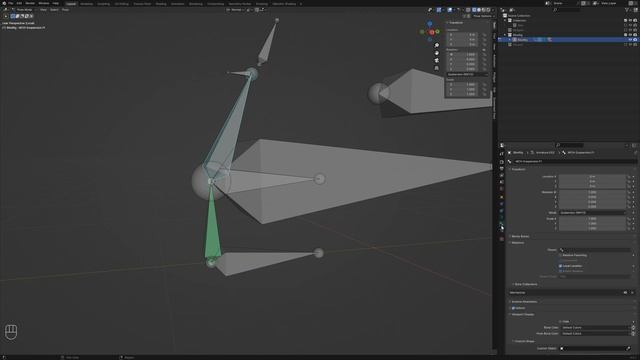Click the properties editor search field
This screenshot has width=640, height=360.
569,145
